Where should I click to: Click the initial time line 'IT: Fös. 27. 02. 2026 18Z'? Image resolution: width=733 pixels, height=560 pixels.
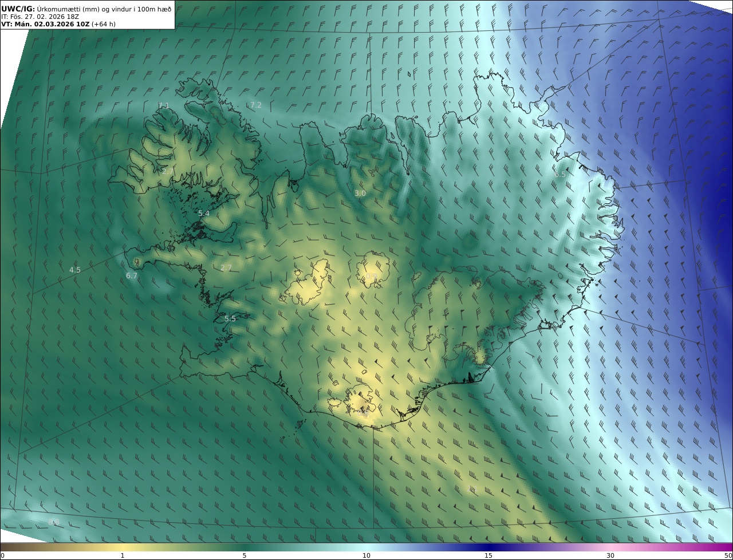pyautogui.click(x=40, y=17)
